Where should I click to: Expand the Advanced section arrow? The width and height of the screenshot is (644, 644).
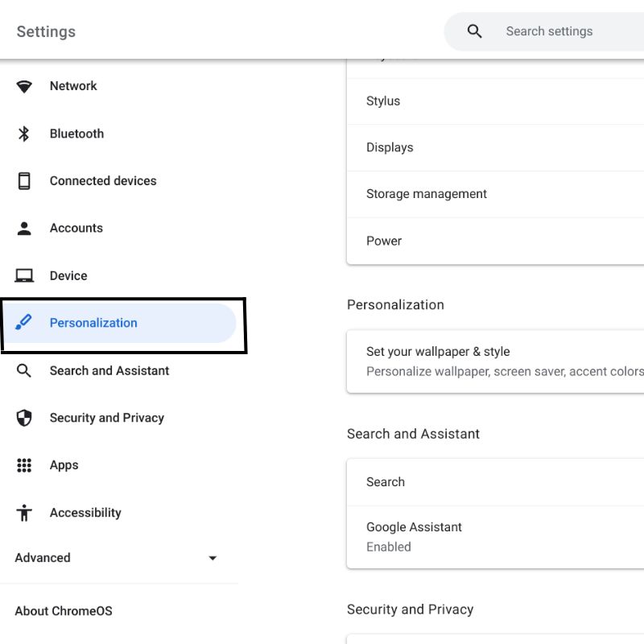click(213, 558)
